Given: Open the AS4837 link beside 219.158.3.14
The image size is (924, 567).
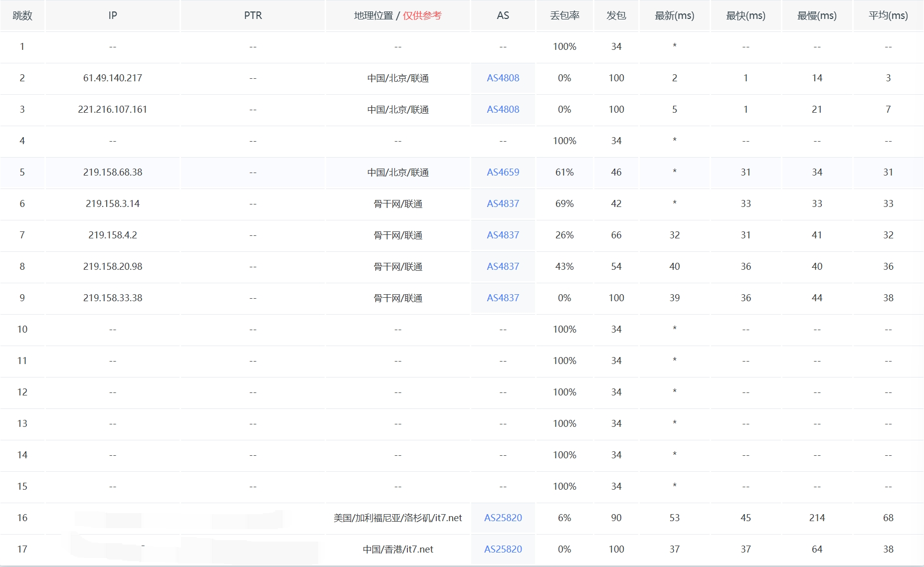Looking at the screenshot, I should pyautogui.click(x=503, y=203).
